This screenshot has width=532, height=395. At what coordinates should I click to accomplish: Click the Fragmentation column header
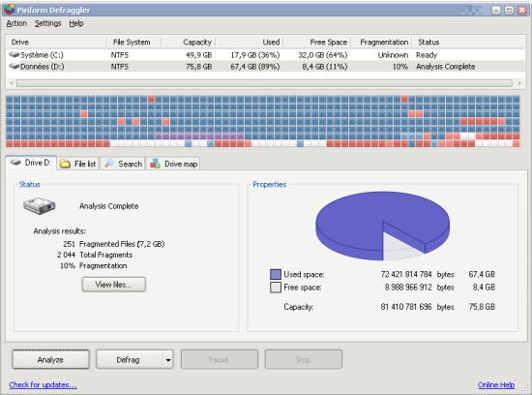(x=384, y=43)
